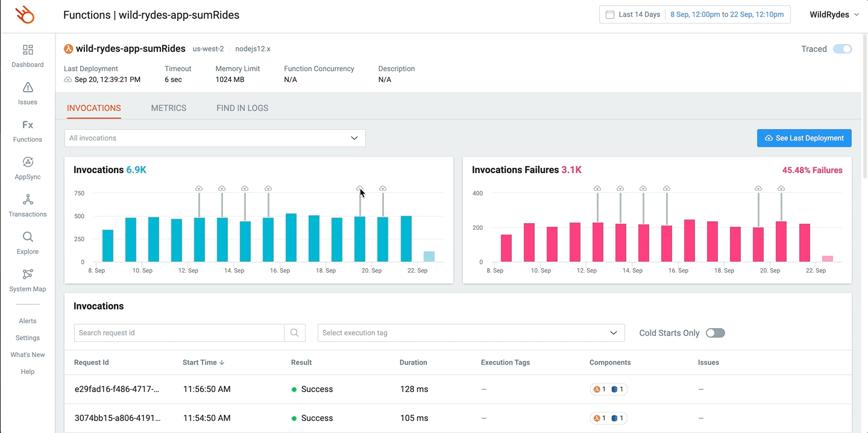
Task: Enable the Cold Starts Only toggle
Action: point(715,333)
